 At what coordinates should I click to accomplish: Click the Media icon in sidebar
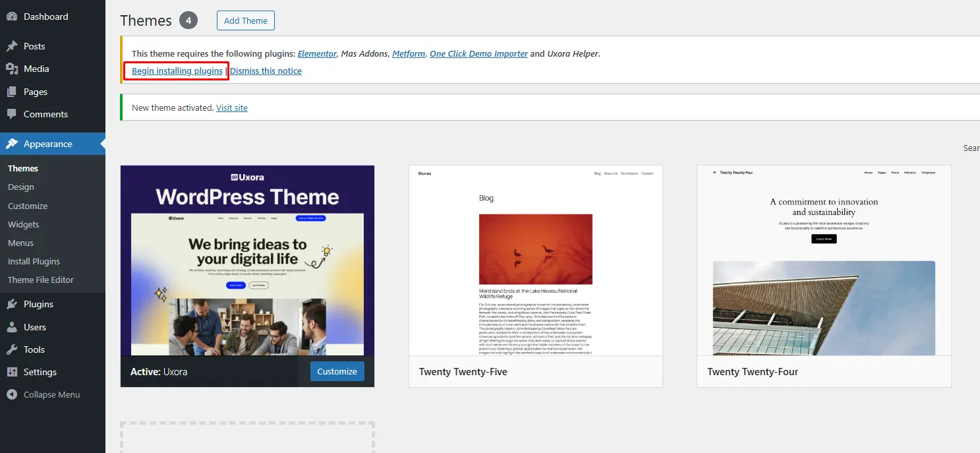[x=12, y=69]
